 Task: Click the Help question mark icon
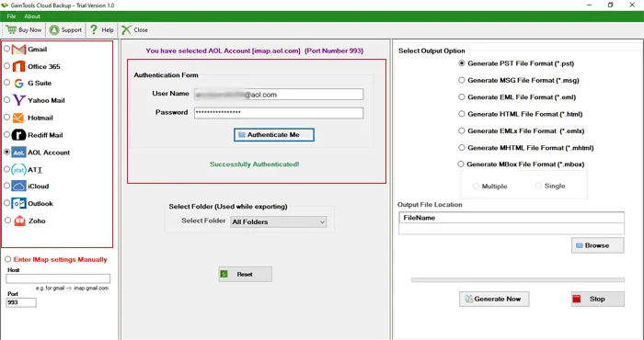94,29
